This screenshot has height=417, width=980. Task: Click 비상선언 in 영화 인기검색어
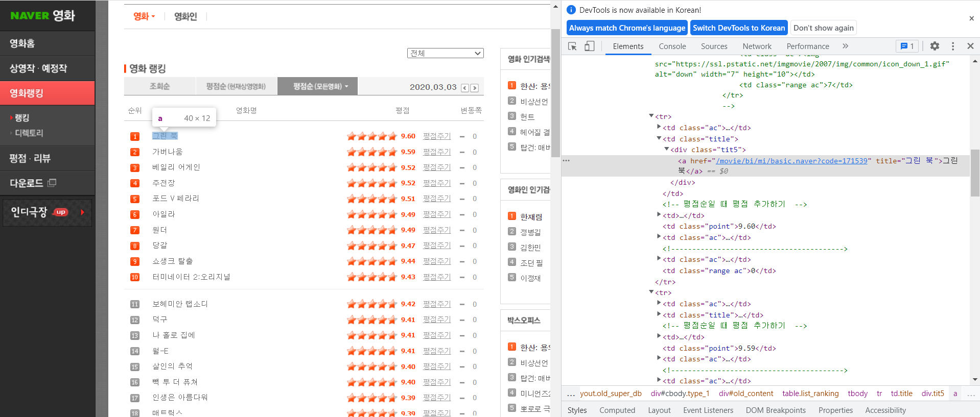(534, 102)
